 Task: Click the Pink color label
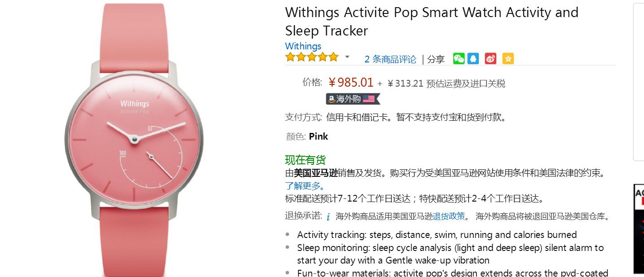click(x=318, y=136)
